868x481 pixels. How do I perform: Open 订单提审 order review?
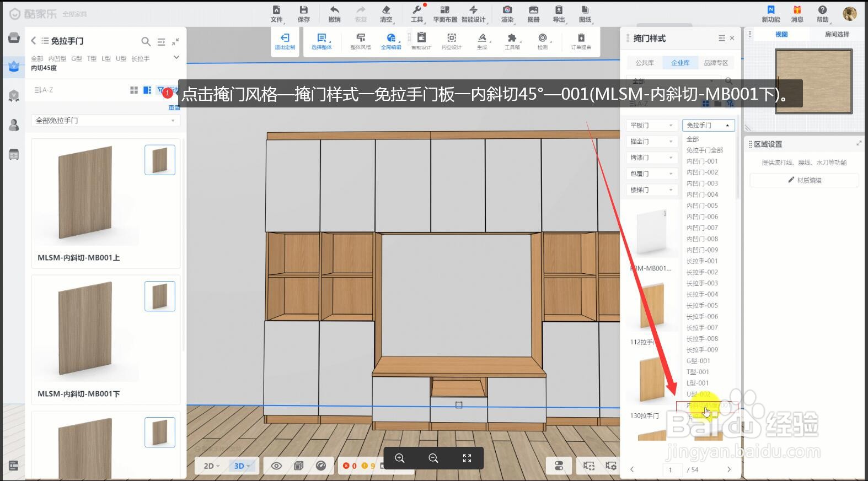coord(581,41)
